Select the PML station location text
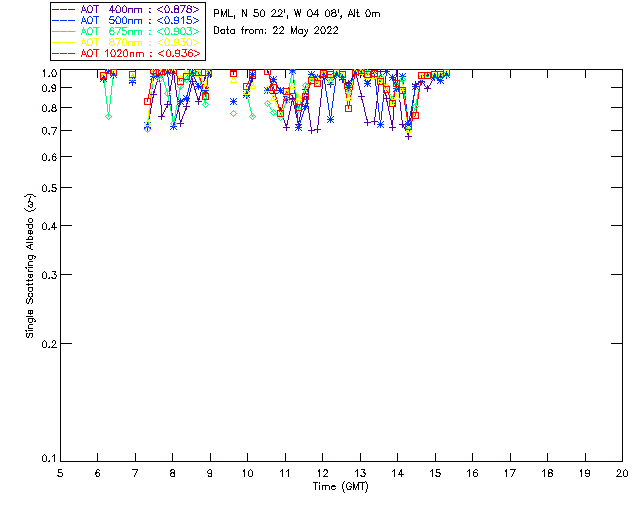The height and width of the screenshot is (512, 640). pyautogui.click(x=297, y=14)
